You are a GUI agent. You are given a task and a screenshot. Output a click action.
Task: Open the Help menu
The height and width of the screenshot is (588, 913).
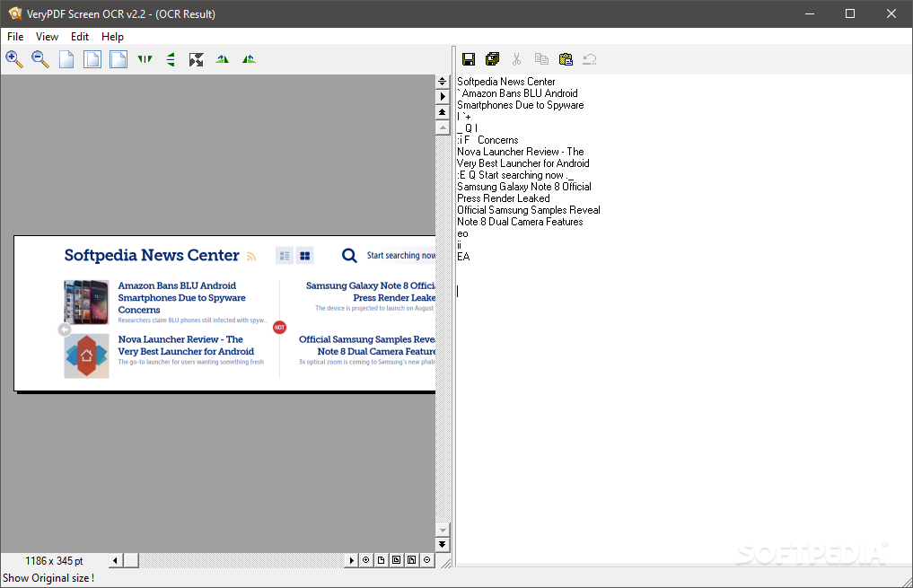(x=112, y=37)
